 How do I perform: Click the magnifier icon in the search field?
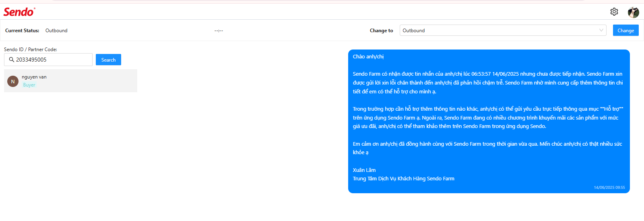coord(11,60)
